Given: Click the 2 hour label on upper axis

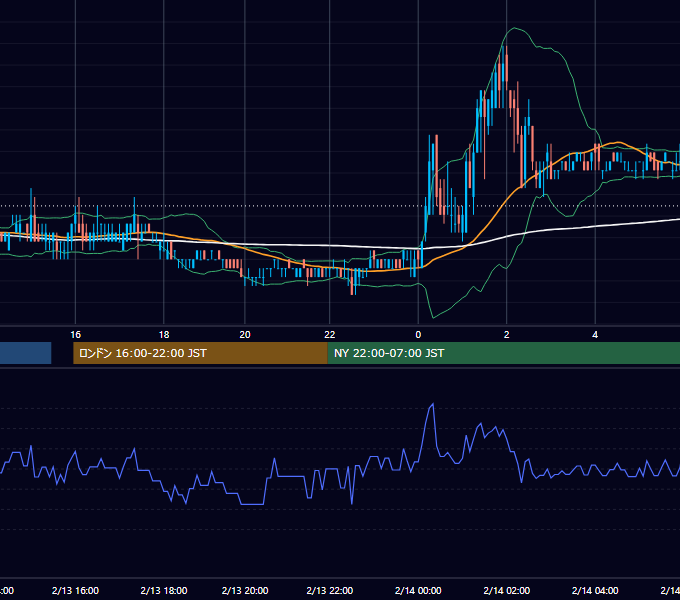Looking at the screenshot, I should tap(507, 335).
